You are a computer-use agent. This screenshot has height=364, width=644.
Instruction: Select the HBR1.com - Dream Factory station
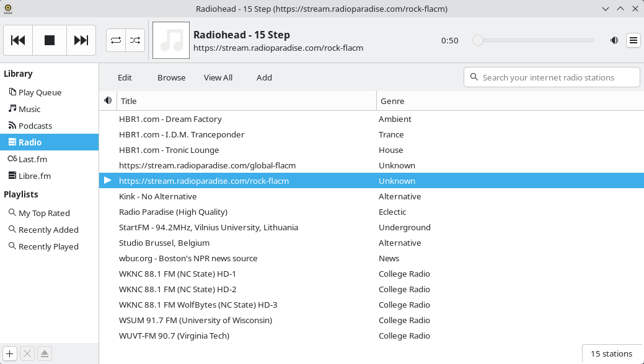pyautogui.click(x=371, y=119)
